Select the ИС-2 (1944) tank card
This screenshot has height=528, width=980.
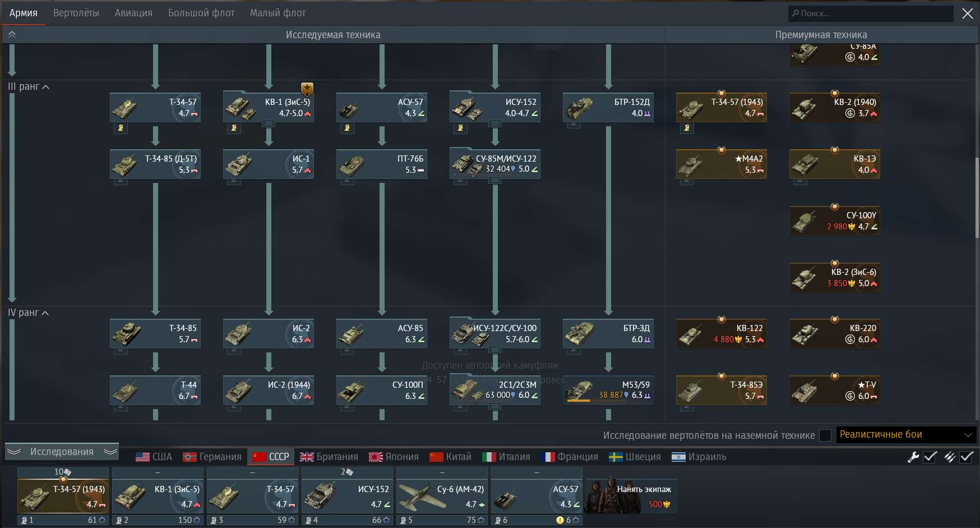click(x=269, y=390)
